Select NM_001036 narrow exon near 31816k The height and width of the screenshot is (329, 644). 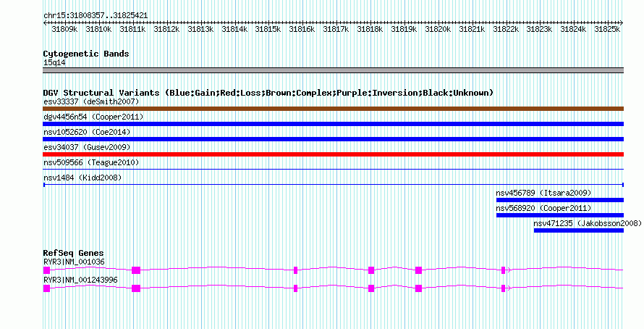(x=296, y=270)
